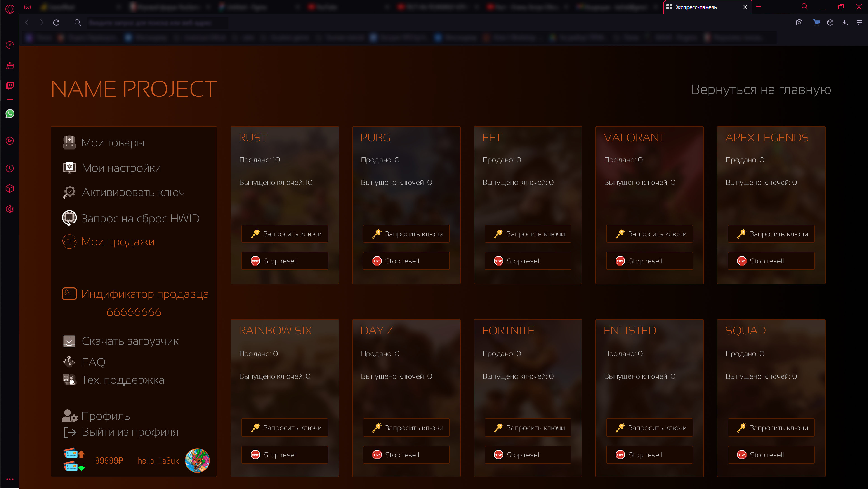Request keys for VALORANT
This screenshot has height=489, width=868.
pyautogui.click(x=650, y=234)
